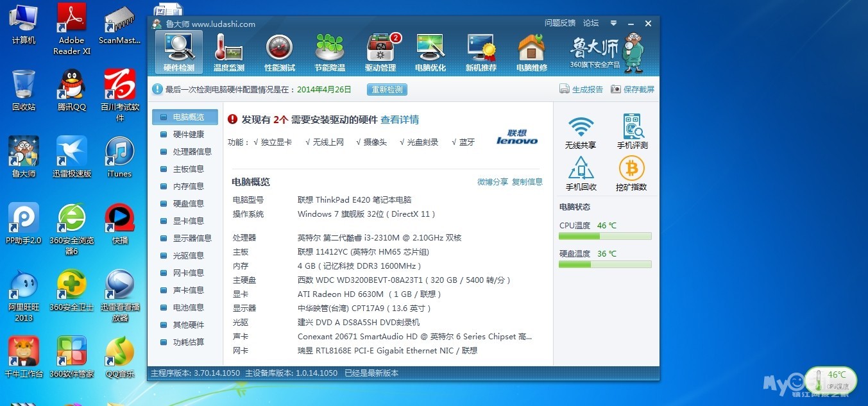868x406 pixels.
Task: Click the 新机推荐 recommendation icon
Action: click(x=481, y=50)
